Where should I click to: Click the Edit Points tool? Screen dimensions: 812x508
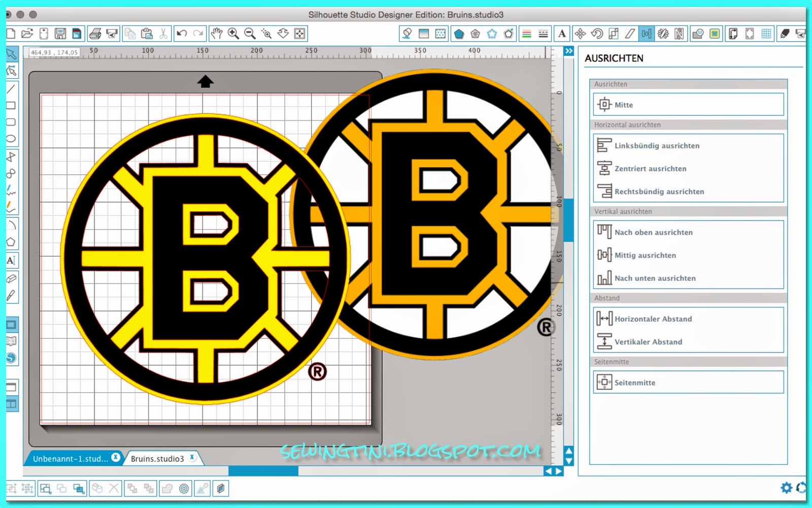(12, 71)
